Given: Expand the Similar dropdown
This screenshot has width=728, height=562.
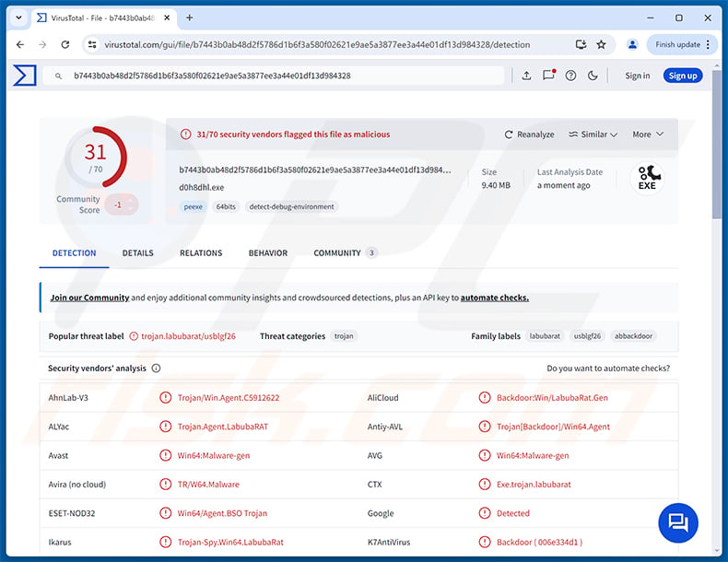Looking at the screenshot, I should [593, 135].
